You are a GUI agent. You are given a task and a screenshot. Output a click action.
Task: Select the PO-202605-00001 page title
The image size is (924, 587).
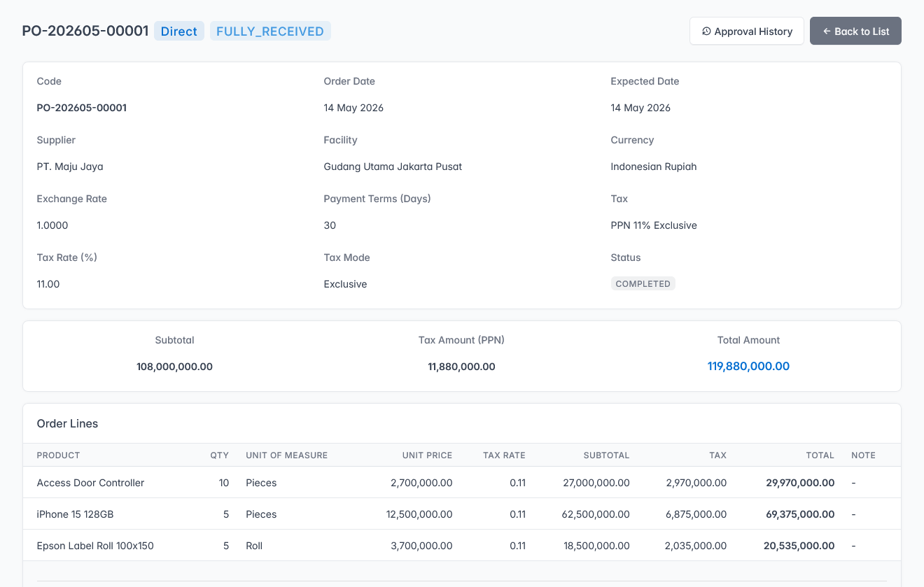(x=85, y=31)
